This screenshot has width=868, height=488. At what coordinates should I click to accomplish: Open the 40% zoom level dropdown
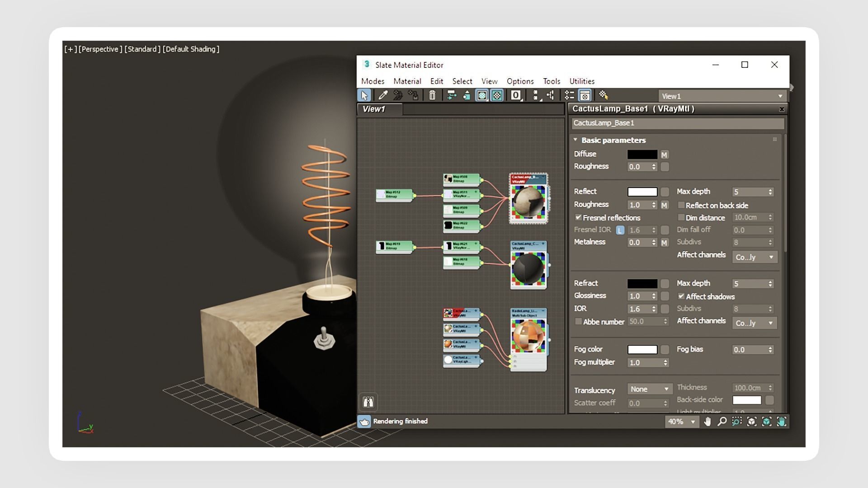click(x=682, y=422)
